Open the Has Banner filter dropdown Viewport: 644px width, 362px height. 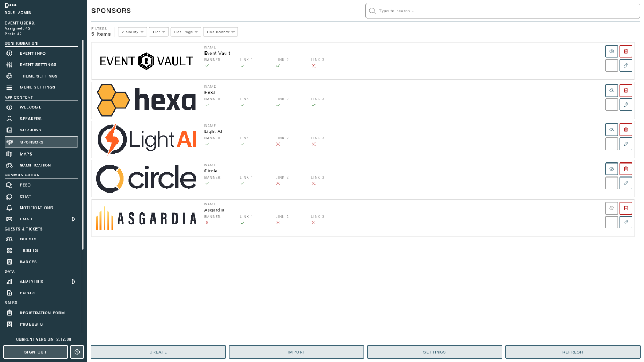point(221,32)
